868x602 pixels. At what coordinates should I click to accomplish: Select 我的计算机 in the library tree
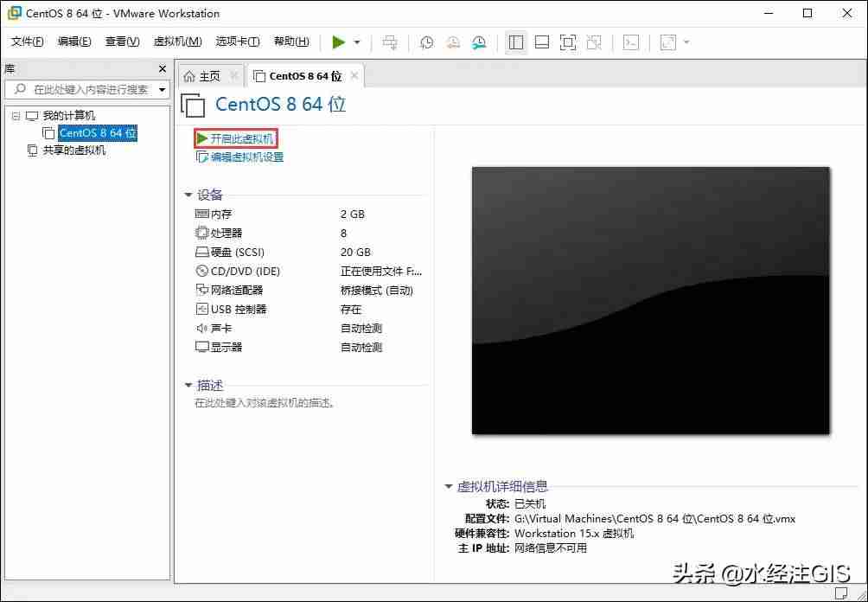(x=68, y=116)
